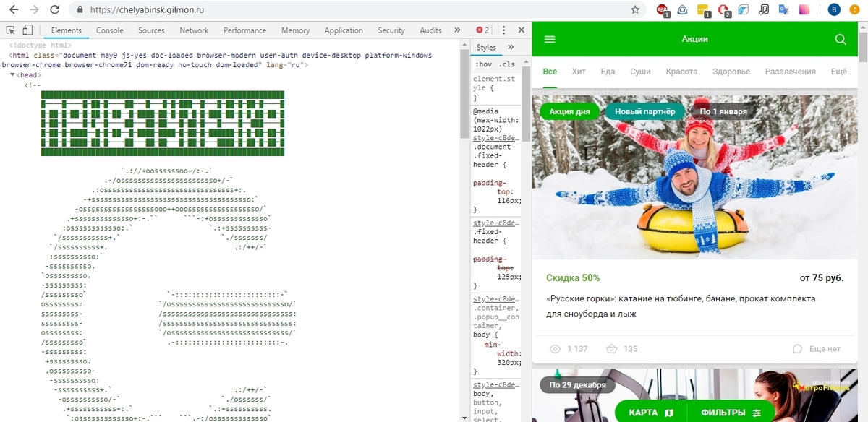Expand more Styles sidebar panes chevron
This screenshot has width=868, height=422.
(511, 48)
